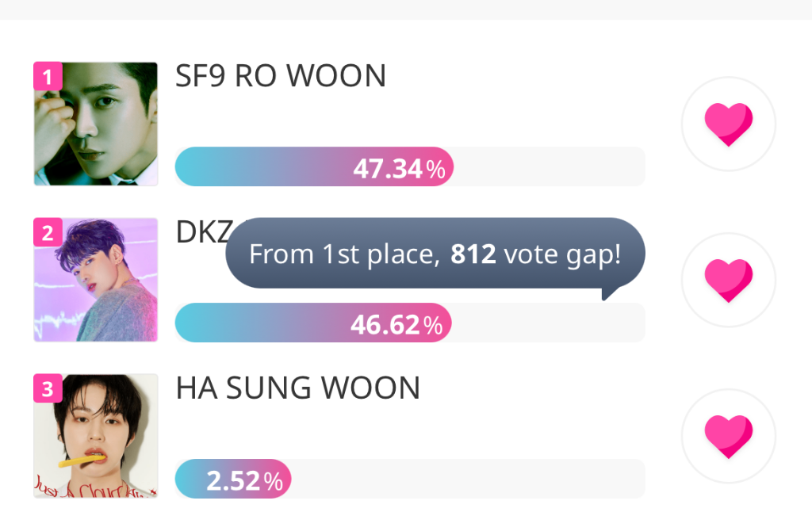The image size is (812, 512).
Task: Click the rank 1 pink badge
Action: [48, 77]
